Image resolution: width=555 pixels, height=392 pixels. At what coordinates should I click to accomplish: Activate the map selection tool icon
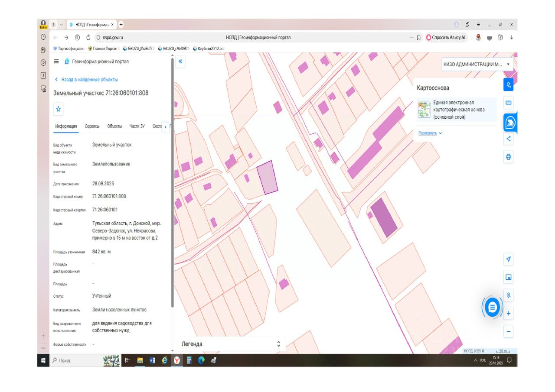coord(509,84)
